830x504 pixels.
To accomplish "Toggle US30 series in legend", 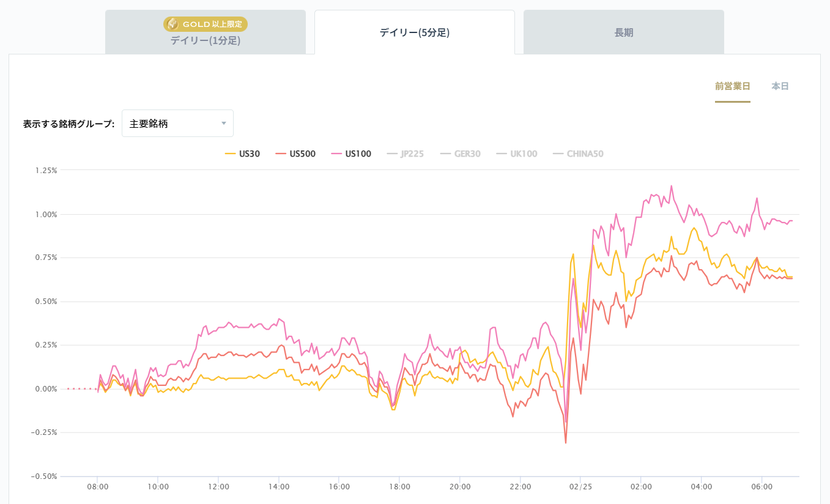I will pos(243,154).
